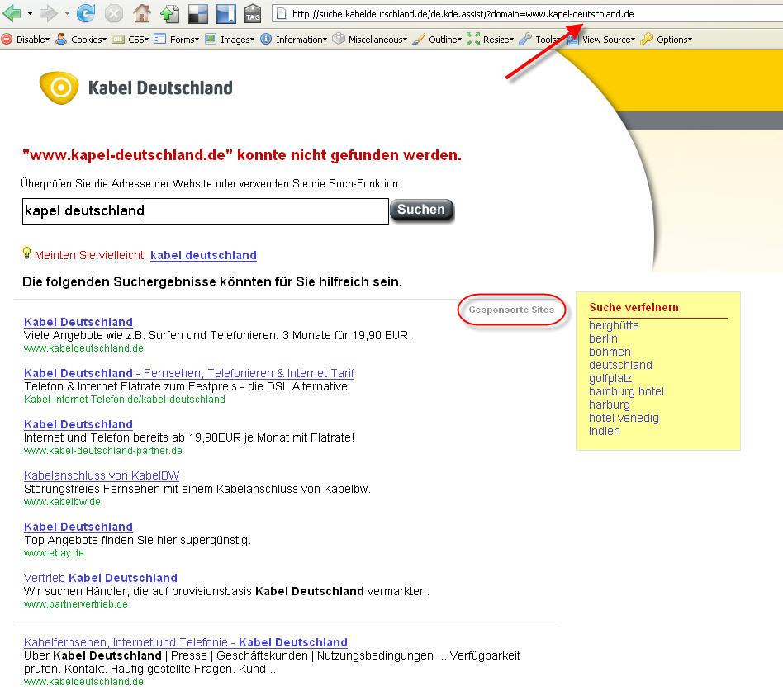Click the Suchen button
783x700 pixels.
(x=421, y=210)
